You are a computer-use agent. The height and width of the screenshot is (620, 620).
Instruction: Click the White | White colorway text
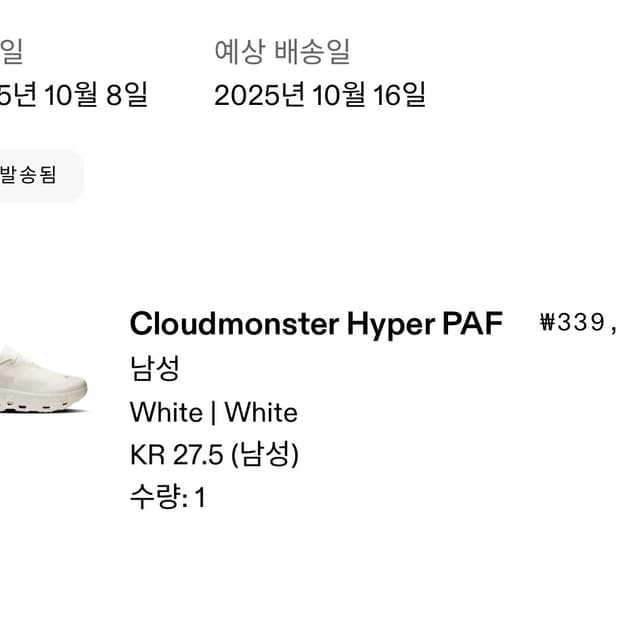click(x=213, y=412)
